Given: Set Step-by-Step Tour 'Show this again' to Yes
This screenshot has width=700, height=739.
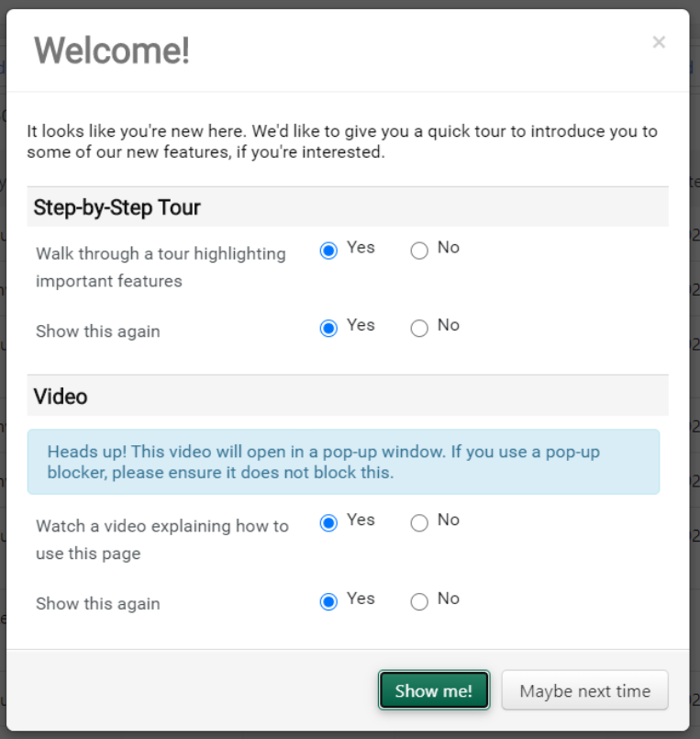Looking at the screenshot, I should [x=328, y=329].
